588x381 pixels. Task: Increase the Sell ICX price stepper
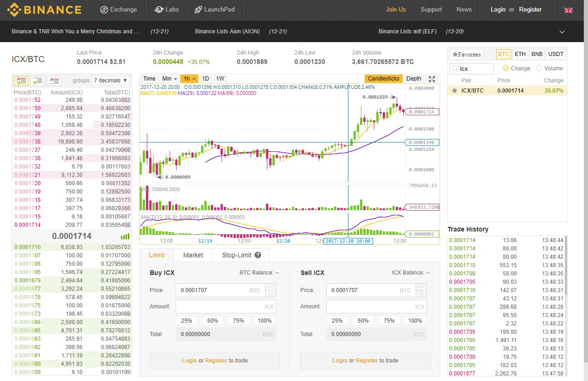[x=421, y=287]
